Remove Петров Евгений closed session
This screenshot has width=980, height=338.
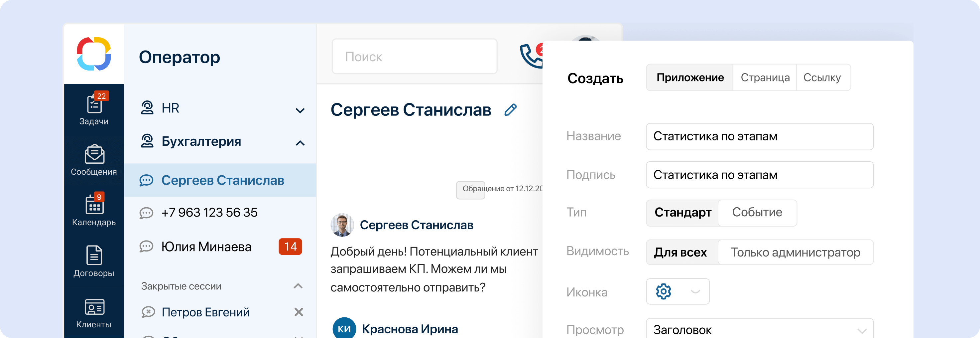pyautogui.click(x=299, y=312)
